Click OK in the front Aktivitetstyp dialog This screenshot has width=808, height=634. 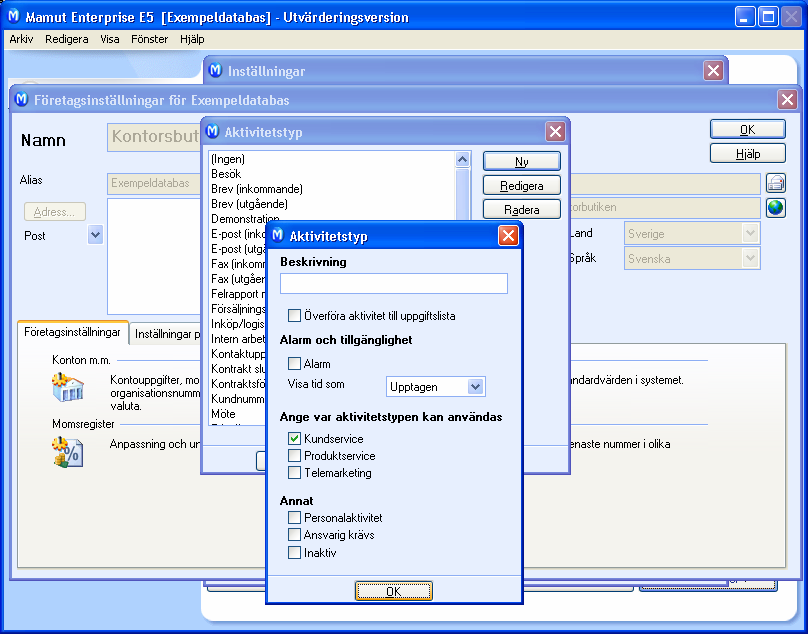click(x=394, y=591)
